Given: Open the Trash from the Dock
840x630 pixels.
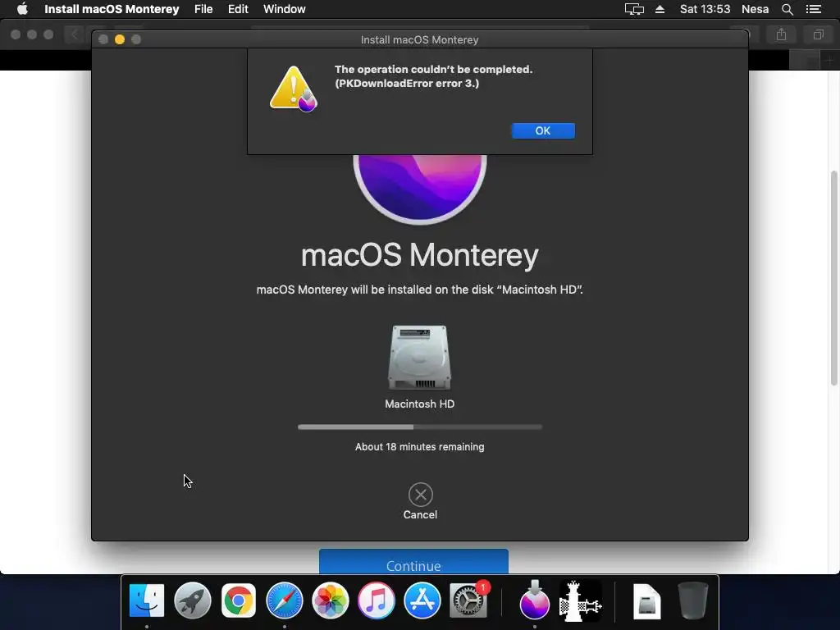Looking at the screenshot, I should click(692, 600).
